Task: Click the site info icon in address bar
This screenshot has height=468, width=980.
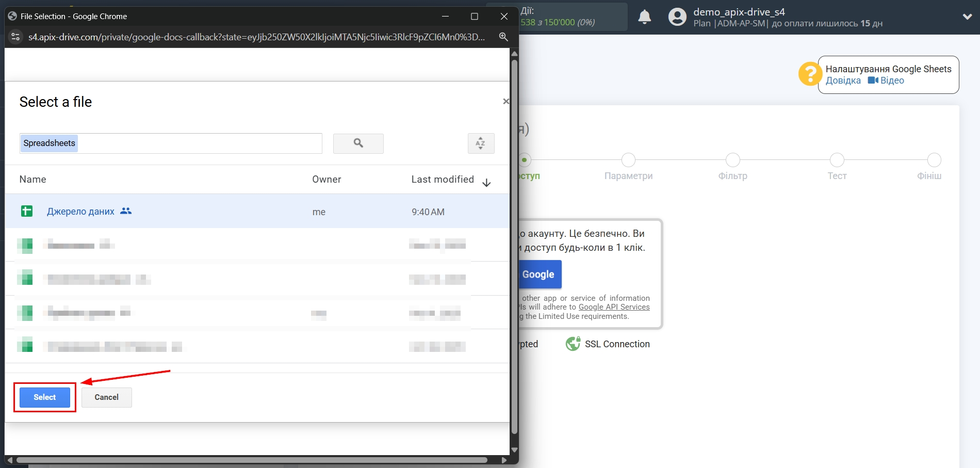Action: [x=15, y=37]
